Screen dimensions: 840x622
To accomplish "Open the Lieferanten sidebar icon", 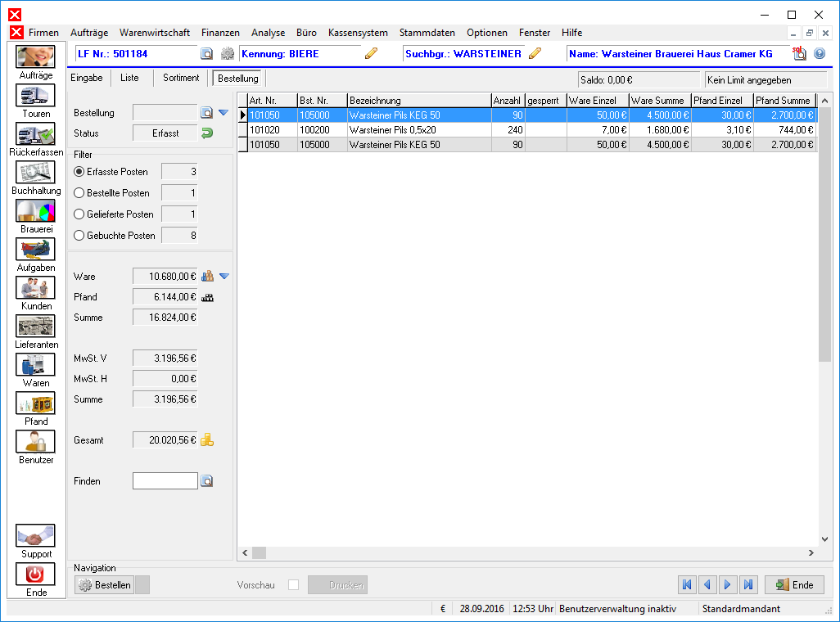I will tap(35, 327).
